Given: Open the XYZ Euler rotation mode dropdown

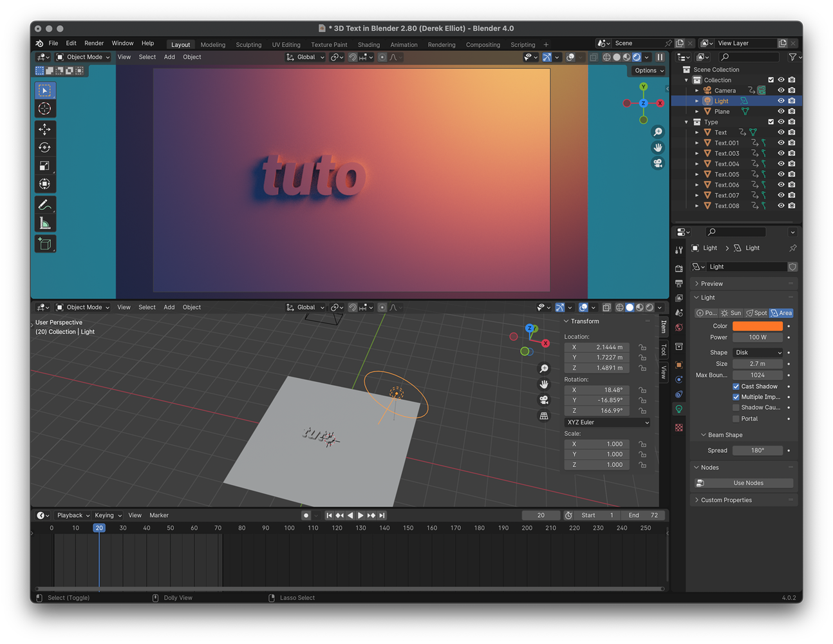Looking at the screenshot, I should tap(608, 422).
